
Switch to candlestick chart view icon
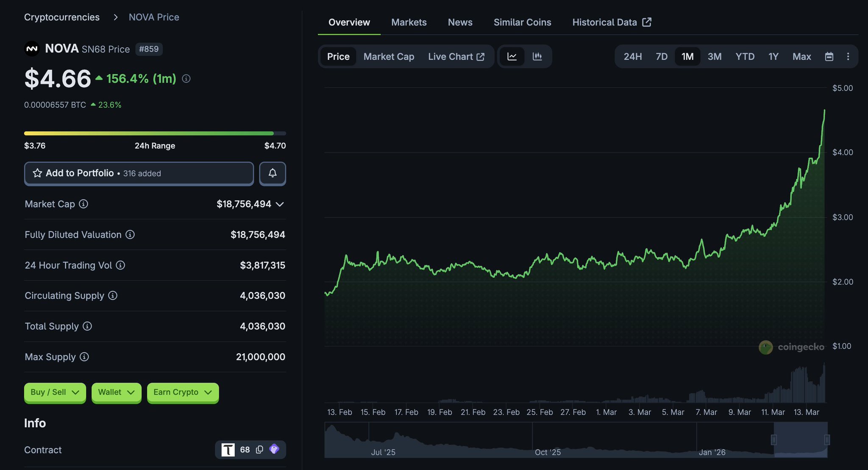[x=537, y=56]
